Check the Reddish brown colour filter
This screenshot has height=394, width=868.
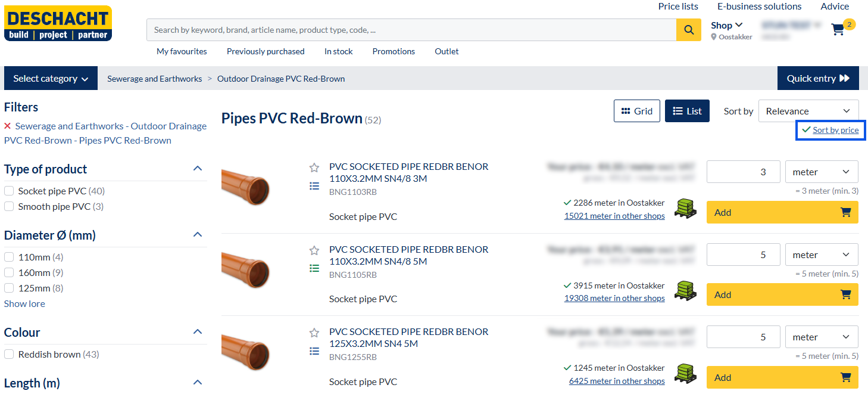point(9,354)
